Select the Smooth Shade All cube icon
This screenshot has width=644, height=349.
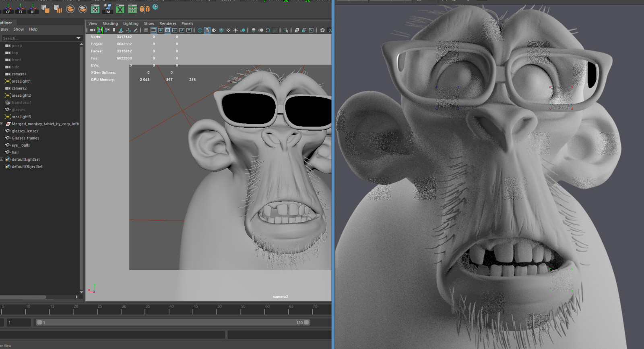[x=207, y=30]
